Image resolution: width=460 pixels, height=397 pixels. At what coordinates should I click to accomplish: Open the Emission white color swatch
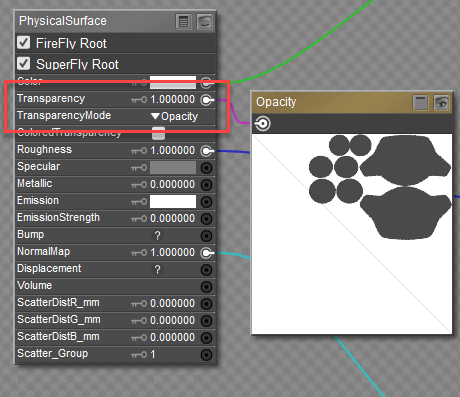173,202
